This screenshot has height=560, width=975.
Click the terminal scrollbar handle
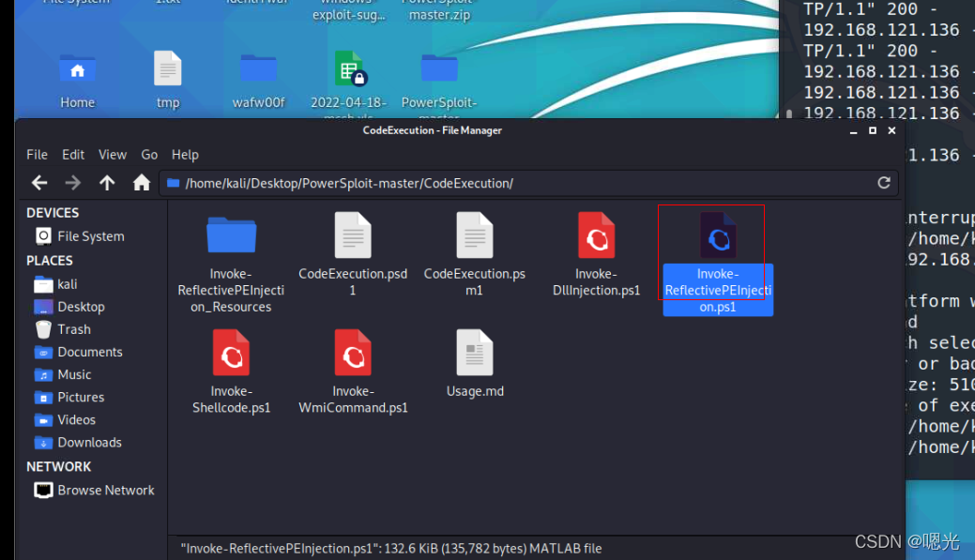[x=789, y=114]
